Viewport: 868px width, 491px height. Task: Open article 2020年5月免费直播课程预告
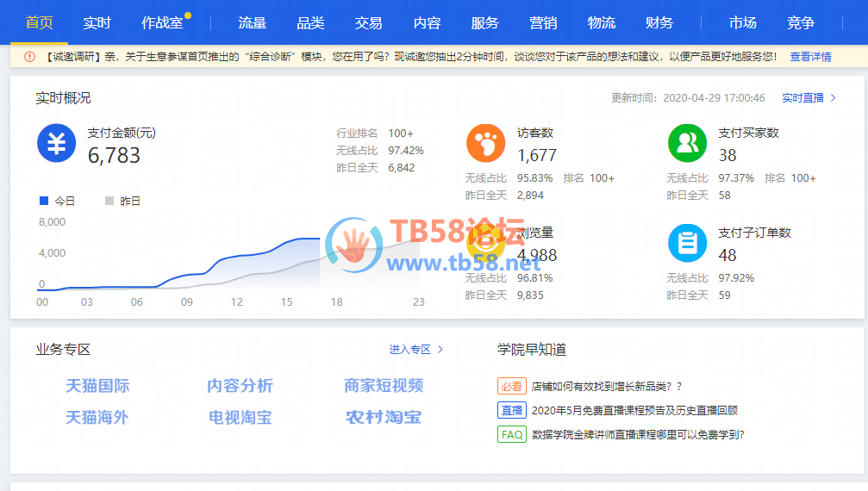click(635, 410)
